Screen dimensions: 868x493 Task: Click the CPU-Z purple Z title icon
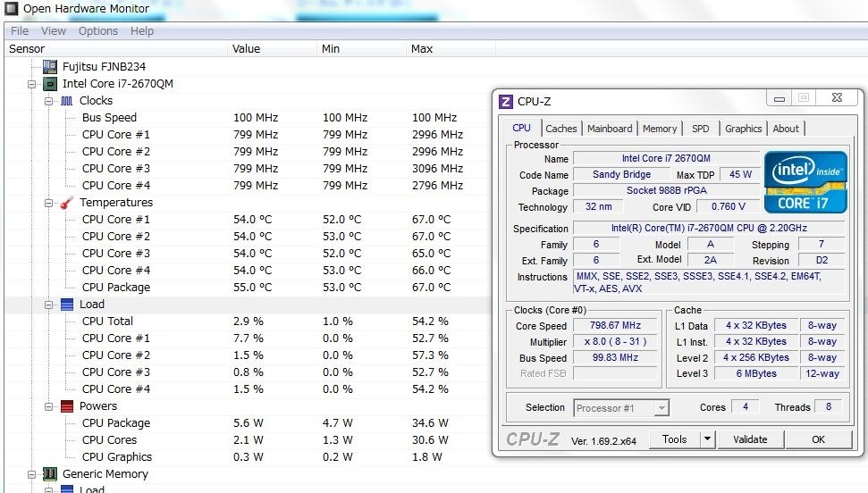coord(505,102)
